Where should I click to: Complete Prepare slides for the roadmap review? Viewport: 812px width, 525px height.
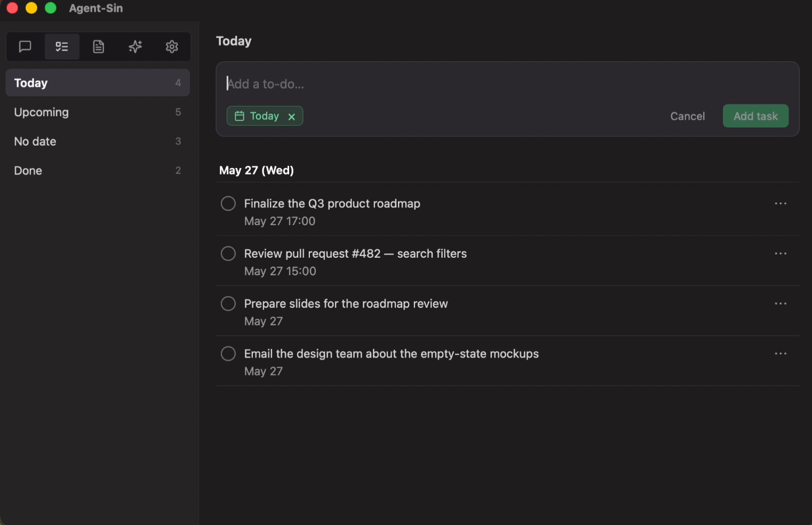228,304
